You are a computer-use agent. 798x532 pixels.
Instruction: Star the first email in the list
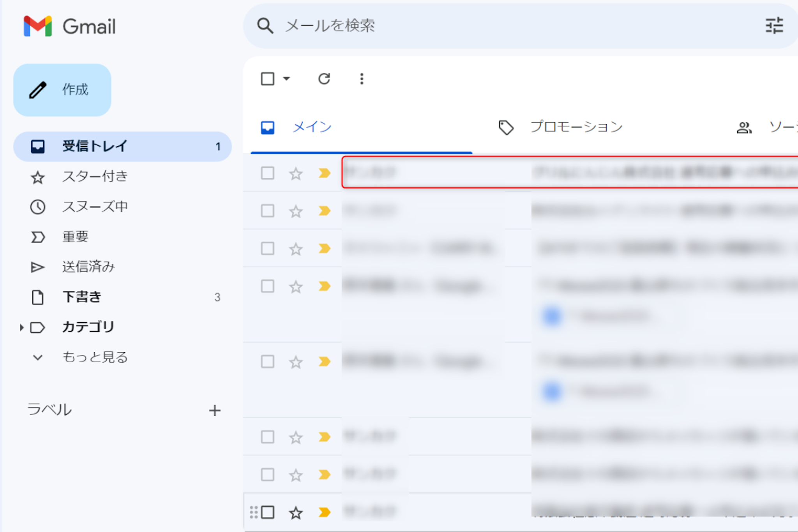click(296, 173)
